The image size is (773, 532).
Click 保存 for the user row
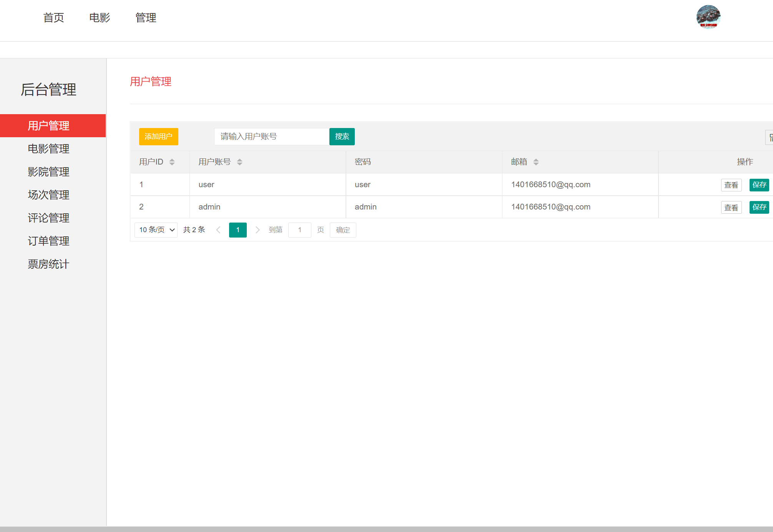tap(759, 185)
